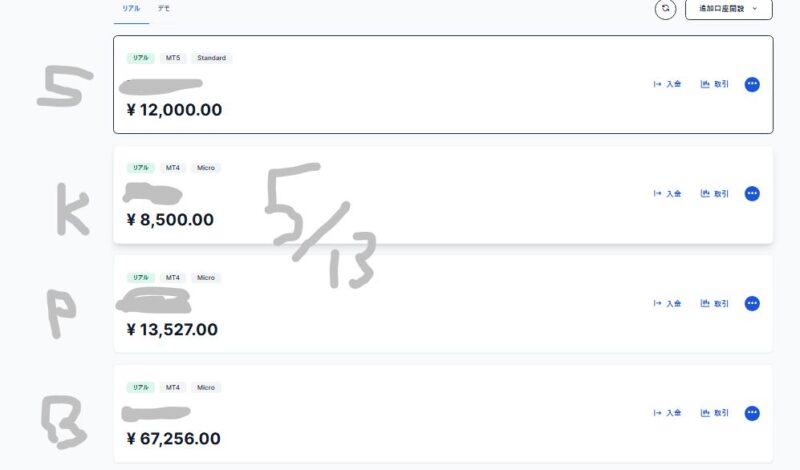Click 取引 trade on the ¥13,527.00 account
This screenshot has height=470, width=800.
click(715, 304)
